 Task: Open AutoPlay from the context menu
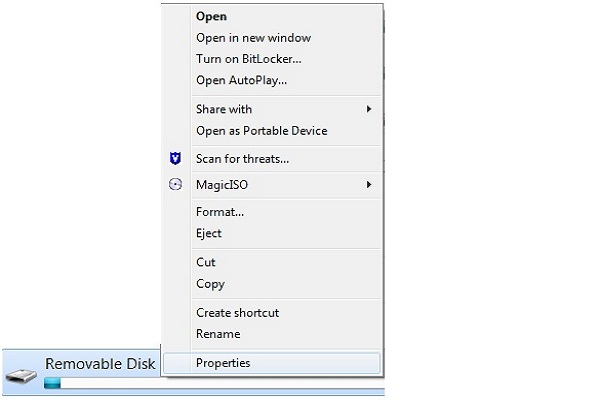[x=241, y=80]
